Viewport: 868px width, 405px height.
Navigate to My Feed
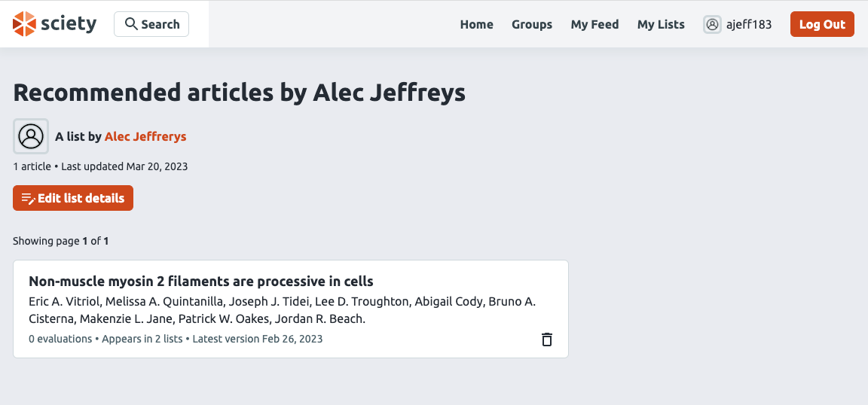tap(594, 24)
